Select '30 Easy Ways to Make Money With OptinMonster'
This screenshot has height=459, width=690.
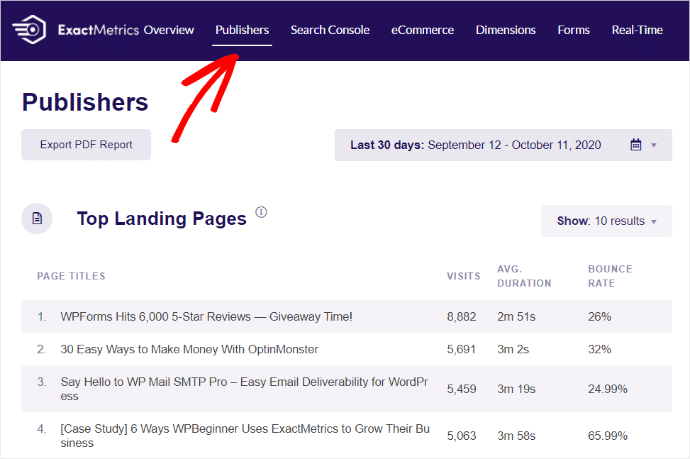pyautogui.click(x=189, y=349)
